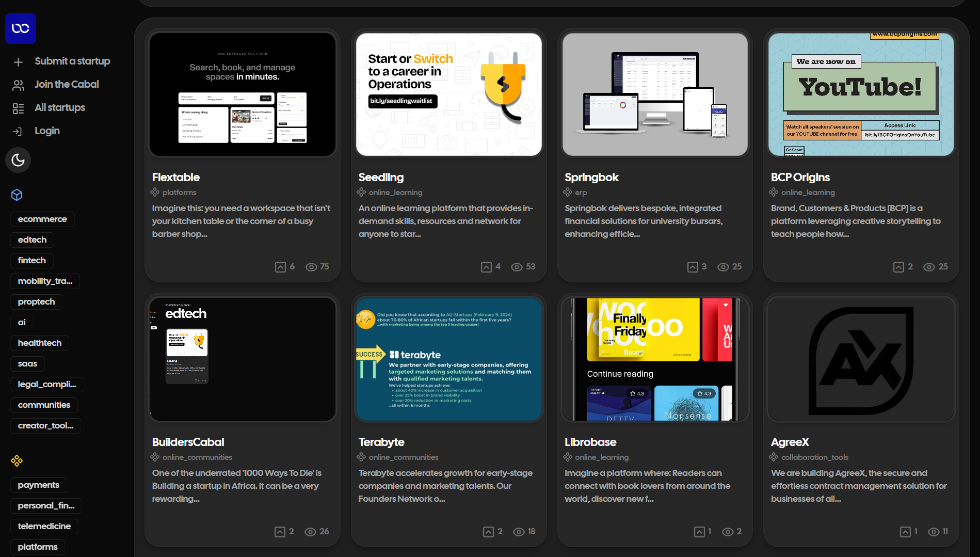
Task: Filter by ecommerce category
Action: click(x=42, y=219)
